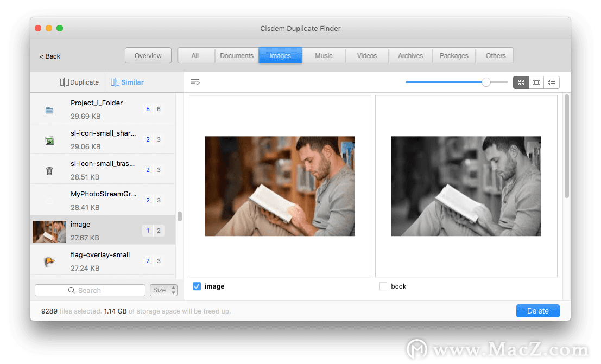Switch to the Documents tab
Image resolution: width=601 pixels, height=364 pixels.
tap(237, 55)
